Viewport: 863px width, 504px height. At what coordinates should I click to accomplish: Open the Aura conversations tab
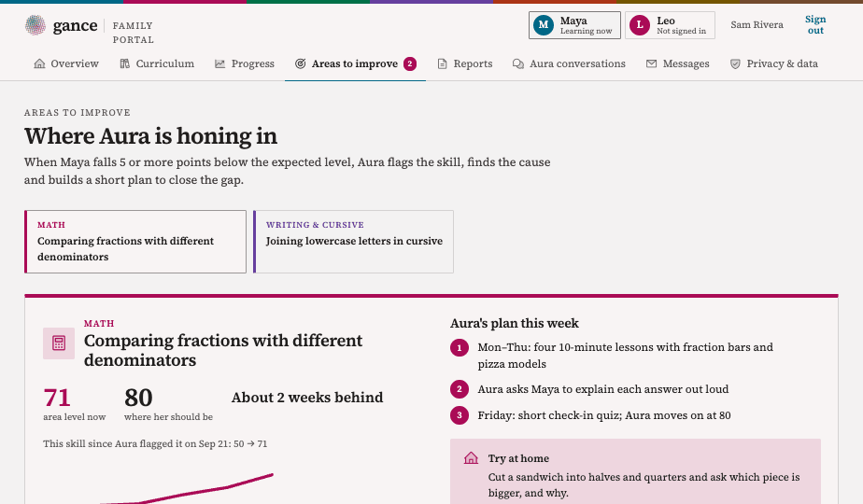tap(569, 63)
